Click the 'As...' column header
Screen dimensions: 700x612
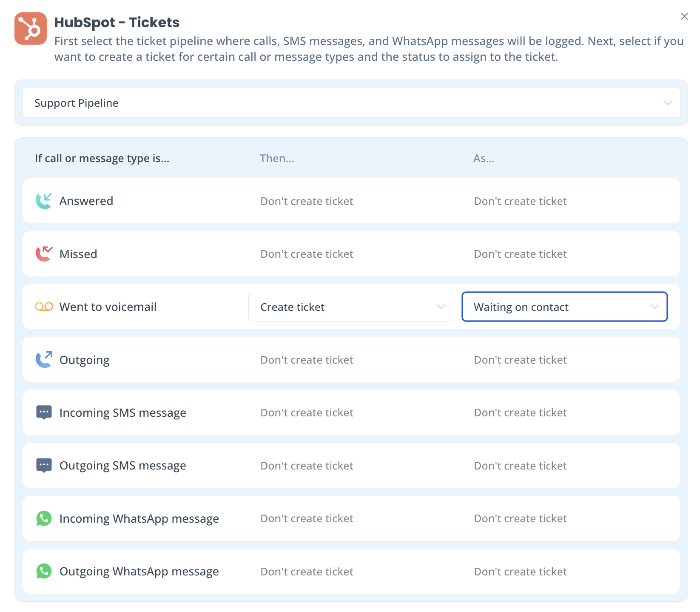pyautogui.click(x=484, y=158)
